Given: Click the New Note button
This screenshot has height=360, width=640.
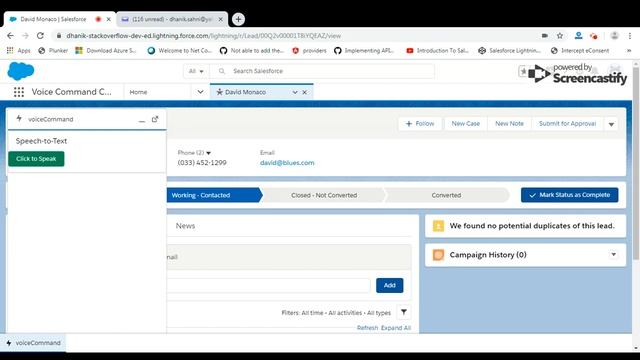Looking at the screenshot, I should click(509, 124).
